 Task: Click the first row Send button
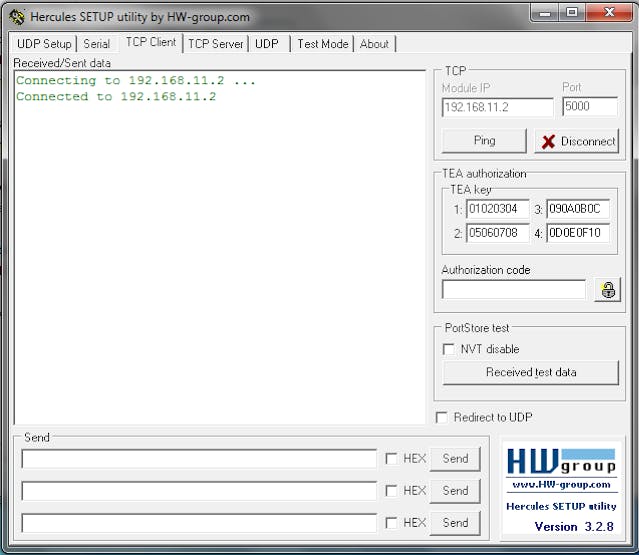tap(455, 458)
